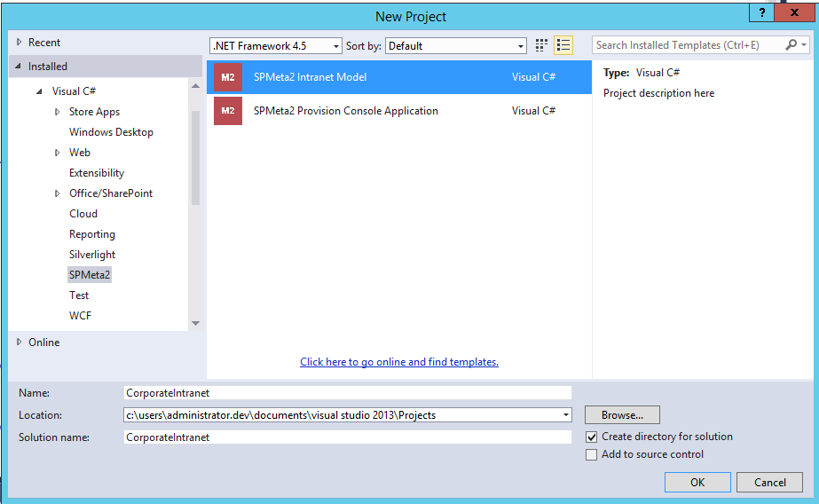Screen dimensions: 819x504
Task: Select Web category label
Action: pos(79,153)
